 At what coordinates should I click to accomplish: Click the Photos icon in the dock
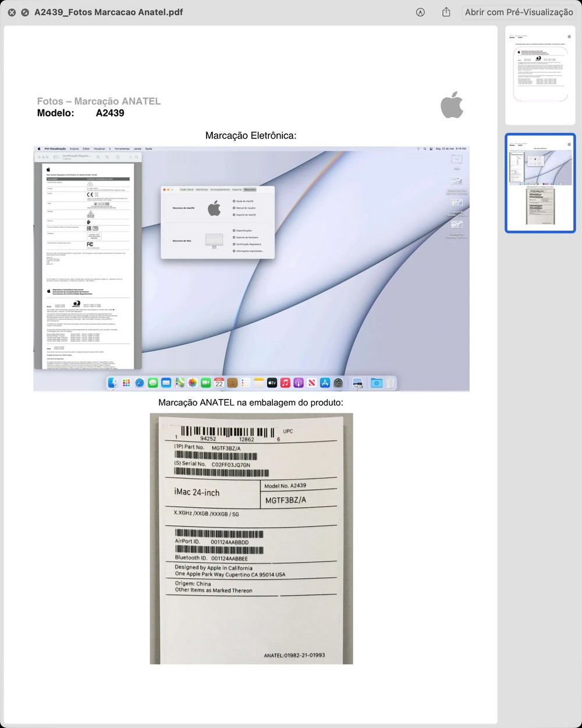(x=193, y=383)
